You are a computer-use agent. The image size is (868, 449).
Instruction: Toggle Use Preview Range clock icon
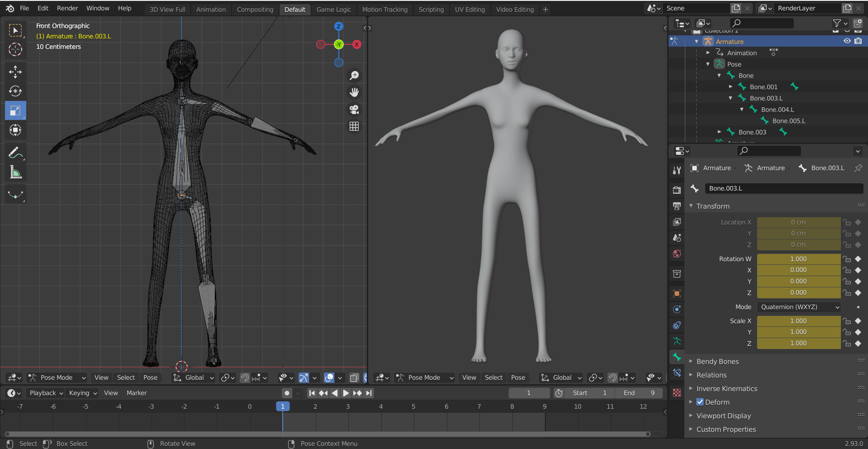click(559, 393)
